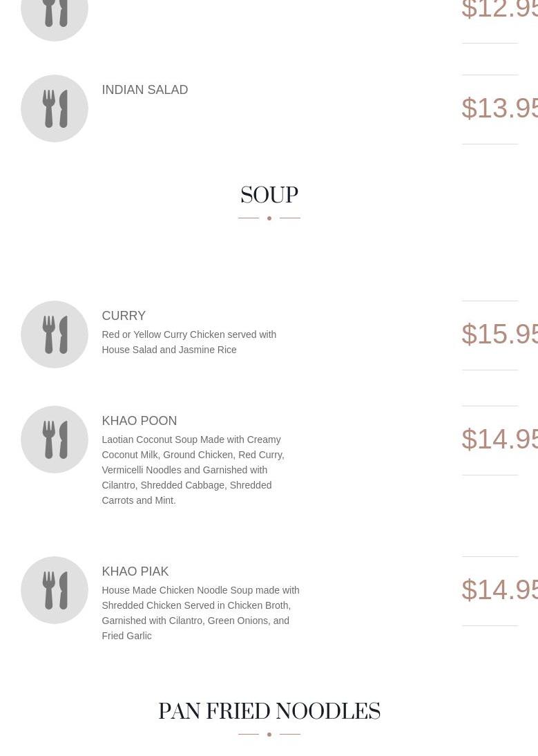538x756 pixels.
Task: Jump to the Soup section heading
Action: (x=269, y=196)
